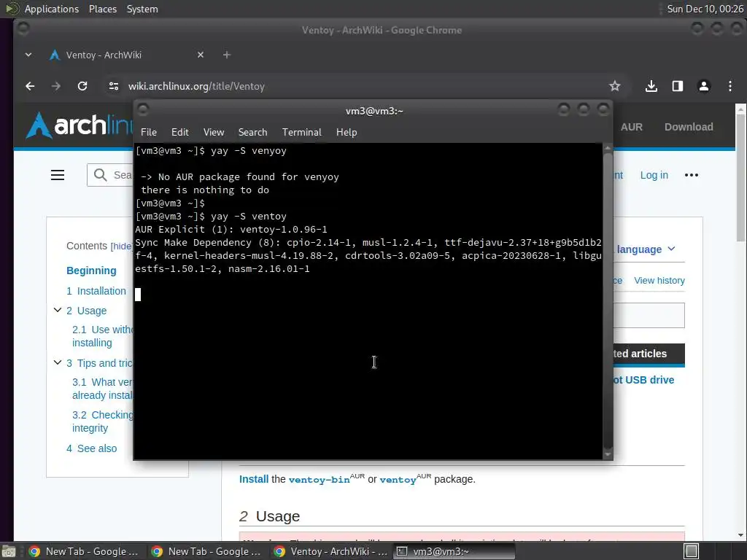Go to 4 See also section
The height and width of the screenshot is (560, 747).
[91, 448]
